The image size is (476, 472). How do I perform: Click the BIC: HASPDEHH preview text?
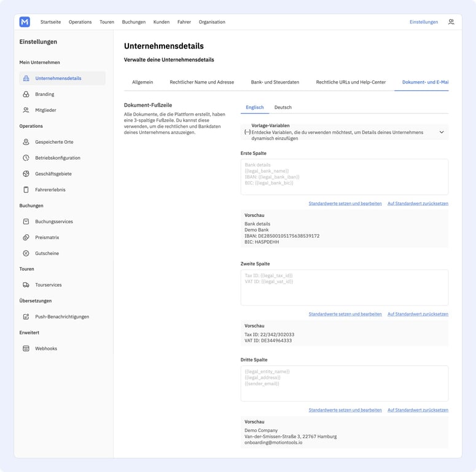tap(262, 242)
